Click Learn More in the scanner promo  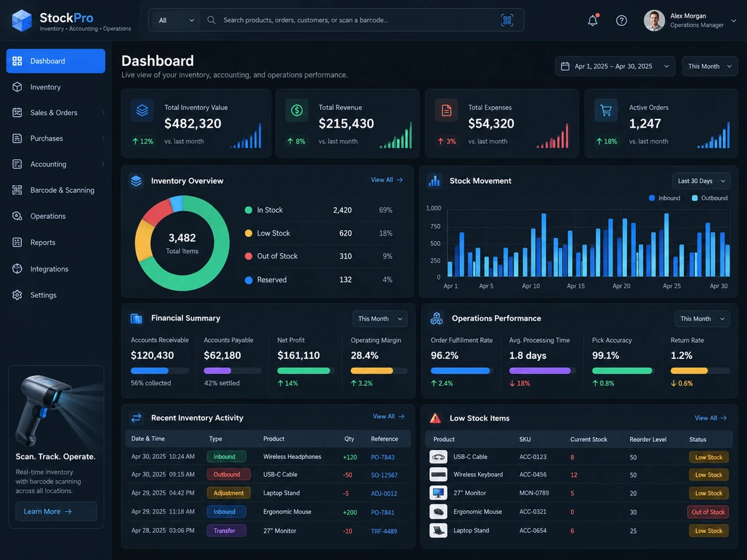[x=56, y=511]
